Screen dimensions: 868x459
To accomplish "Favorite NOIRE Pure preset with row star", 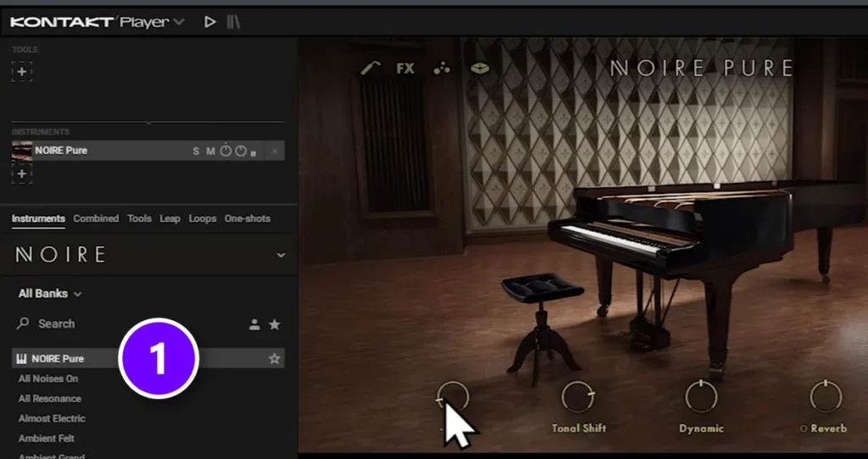I will 274,359.
